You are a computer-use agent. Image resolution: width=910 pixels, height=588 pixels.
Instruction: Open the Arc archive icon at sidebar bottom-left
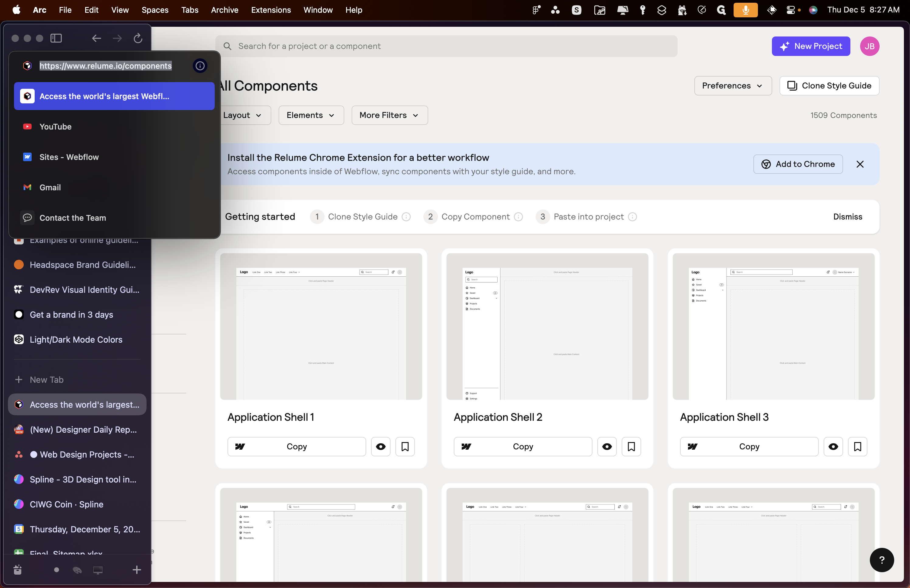pyautogui.click(x=18, y=570)
